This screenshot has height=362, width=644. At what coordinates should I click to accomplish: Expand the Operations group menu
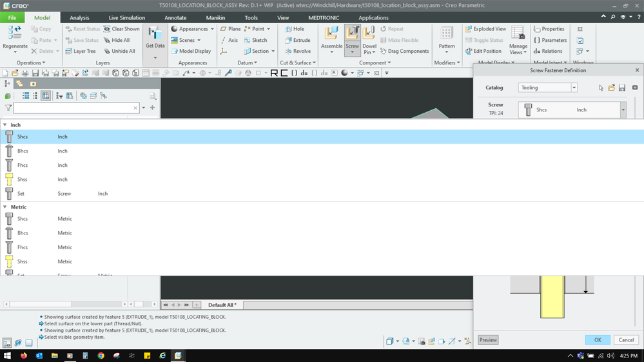tap(31, 62)
